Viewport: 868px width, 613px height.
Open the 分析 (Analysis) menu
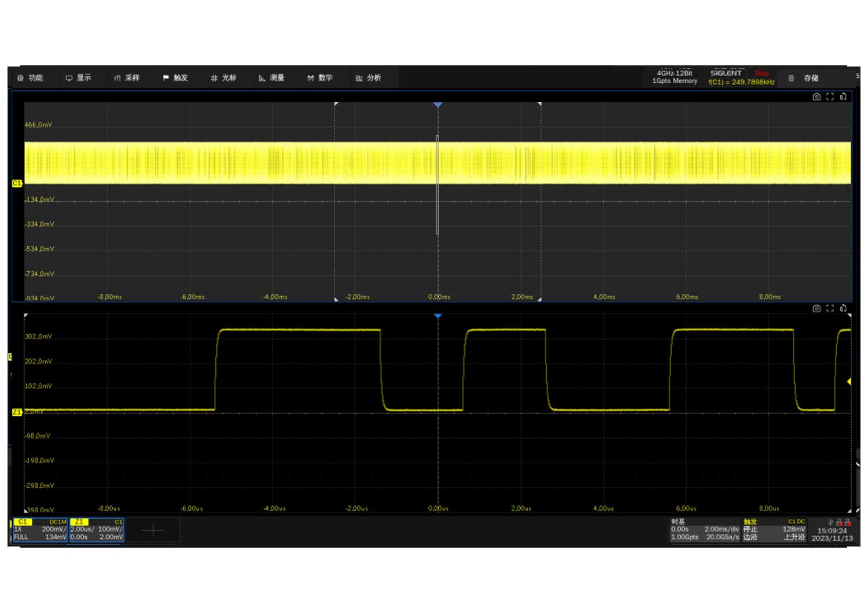(x=369, y=78)
